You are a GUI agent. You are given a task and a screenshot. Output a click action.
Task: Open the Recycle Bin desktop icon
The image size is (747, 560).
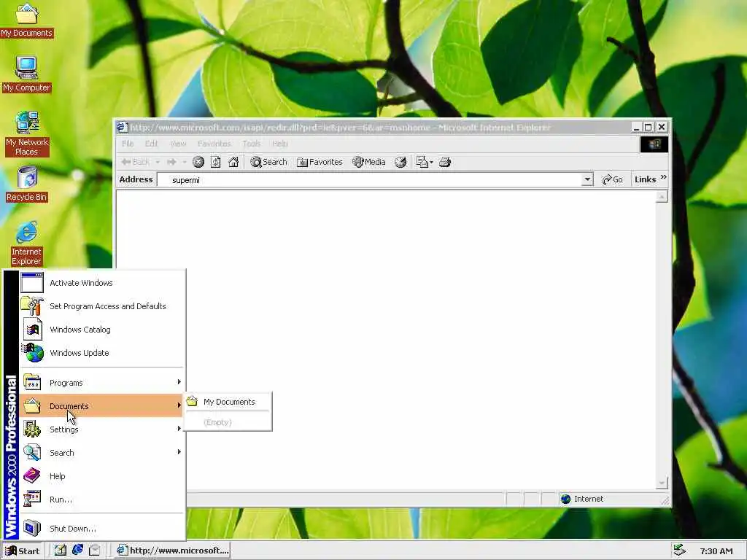click(27, 184)
